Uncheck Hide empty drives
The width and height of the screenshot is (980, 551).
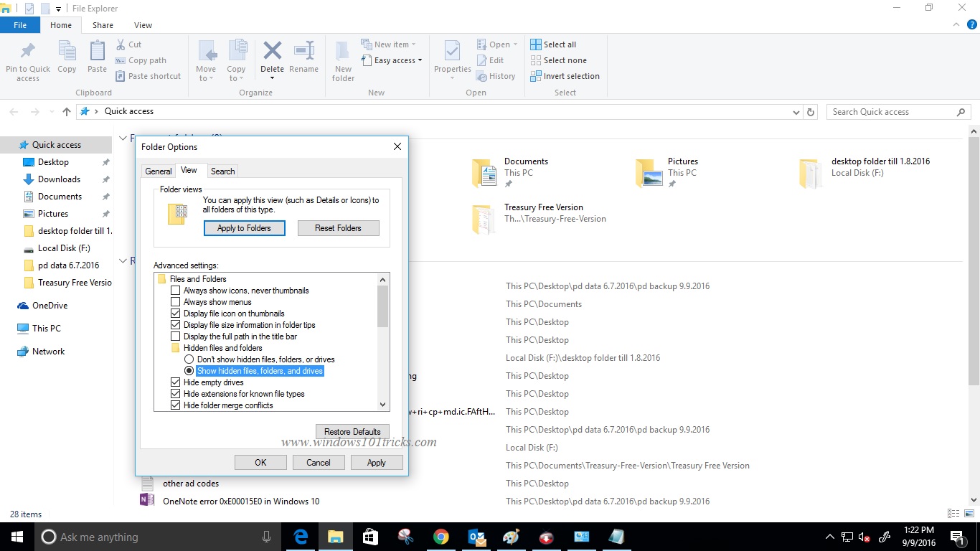click(176, 382)
